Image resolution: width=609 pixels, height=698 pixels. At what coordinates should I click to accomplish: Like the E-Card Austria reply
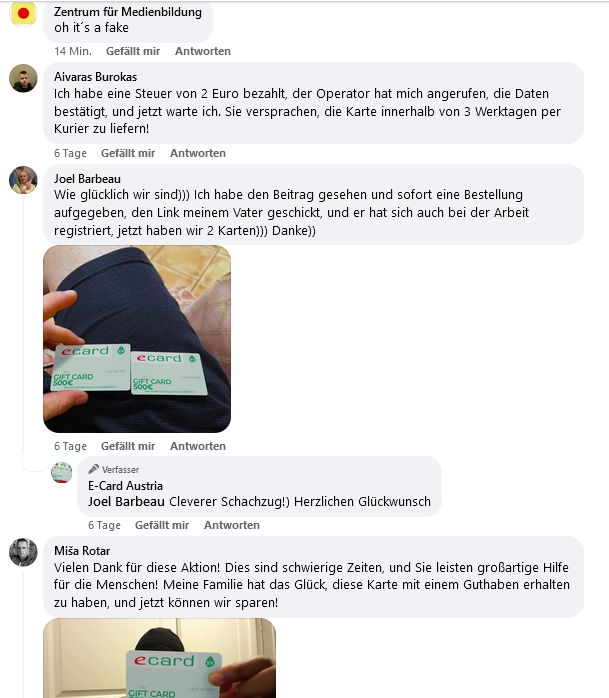tap(162, 525)
